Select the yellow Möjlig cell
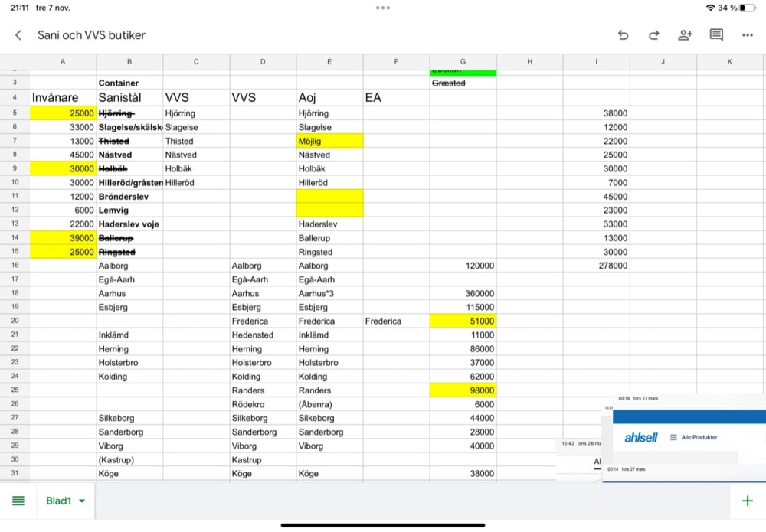The image size is (766, 532). click(329, 141)
